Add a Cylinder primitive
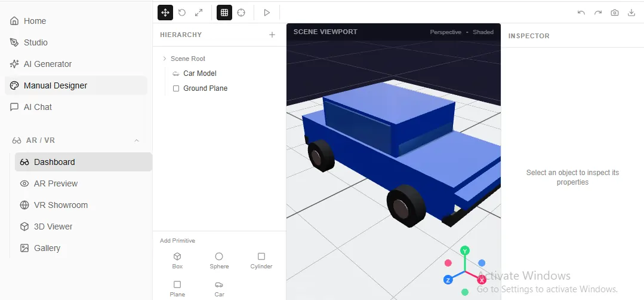The width and height of the screenshot is (644, 300). (x=261, y=261)
